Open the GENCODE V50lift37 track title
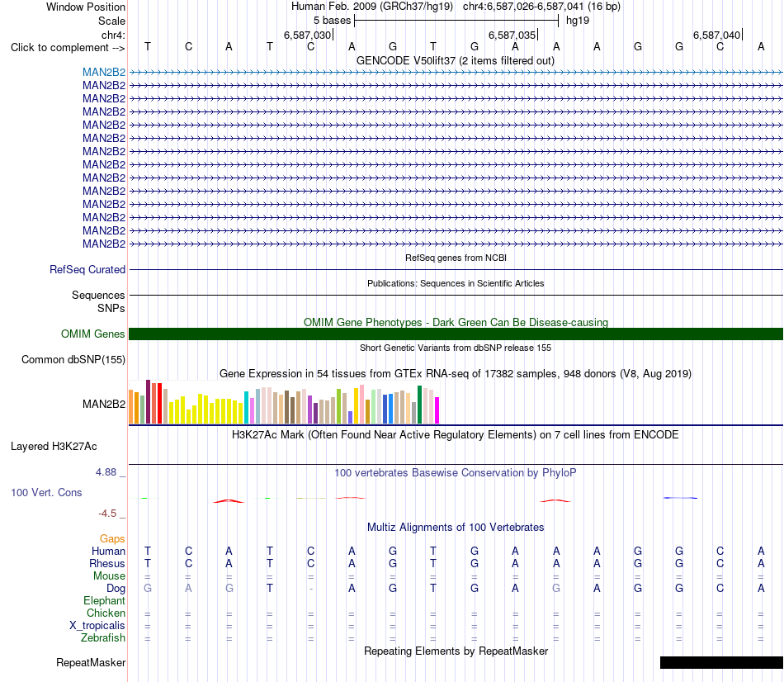Screen dimensions: 784x682 tap(456, 60)
